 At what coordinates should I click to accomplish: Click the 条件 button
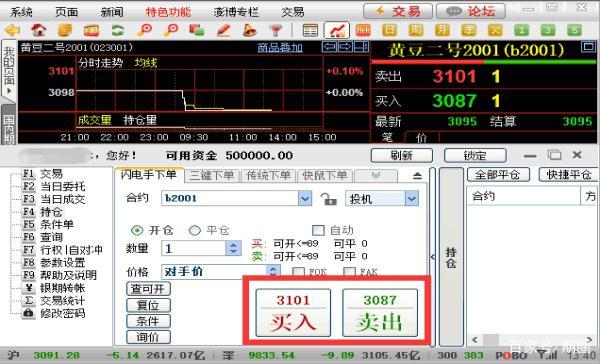(x=148, y=321)
